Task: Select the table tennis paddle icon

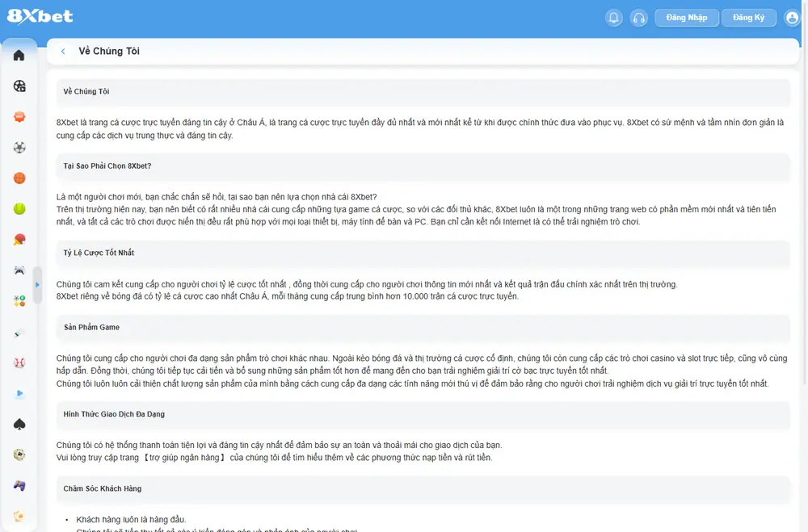Action: pyautogui.click(x=19, y=240)
